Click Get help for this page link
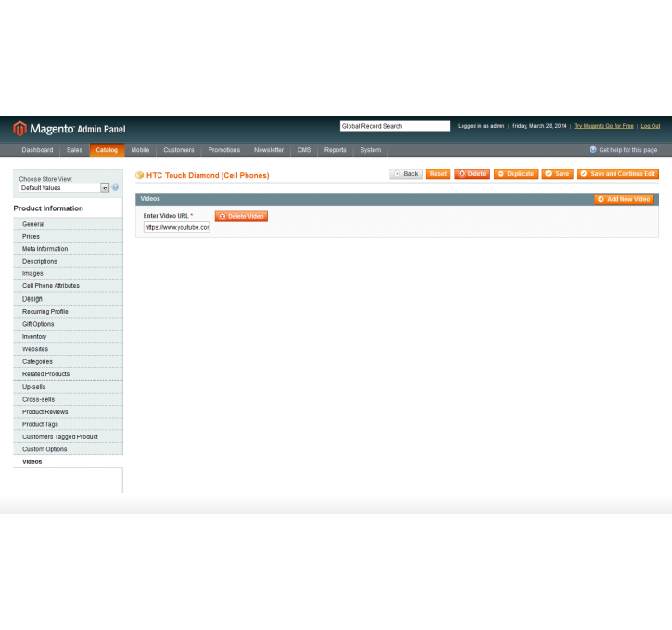This screenshot has height=630, width=672. (628, 150)
